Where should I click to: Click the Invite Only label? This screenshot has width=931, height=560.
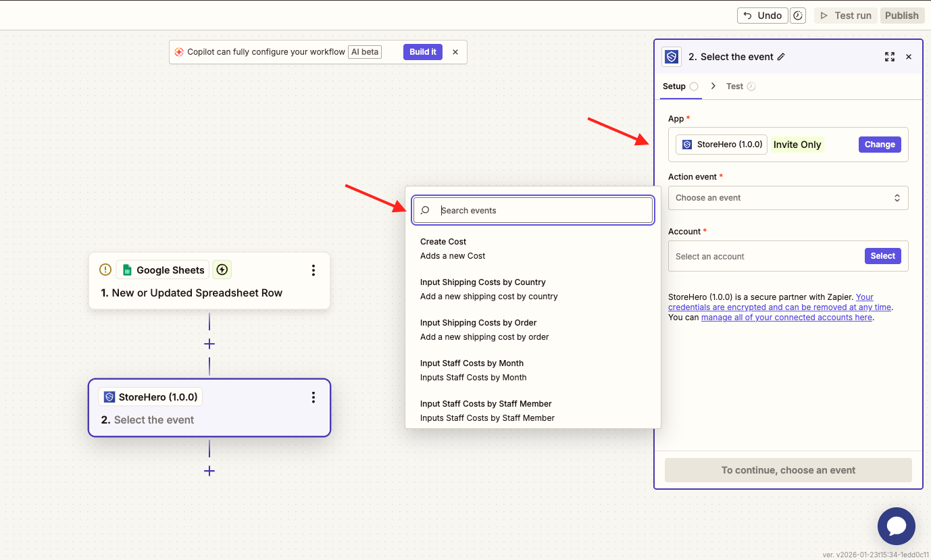point(797,145)
